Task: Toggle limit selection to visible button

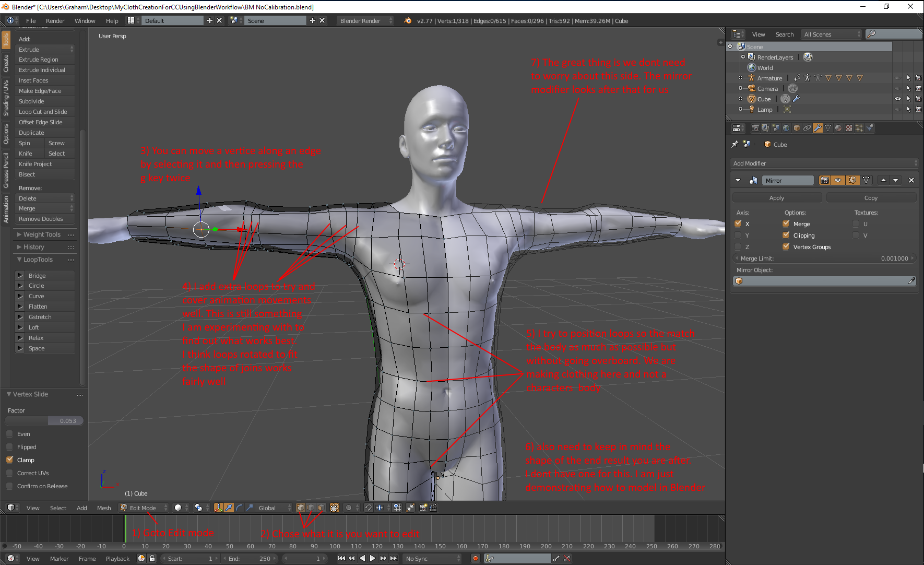Action: (x=335, y=508)
